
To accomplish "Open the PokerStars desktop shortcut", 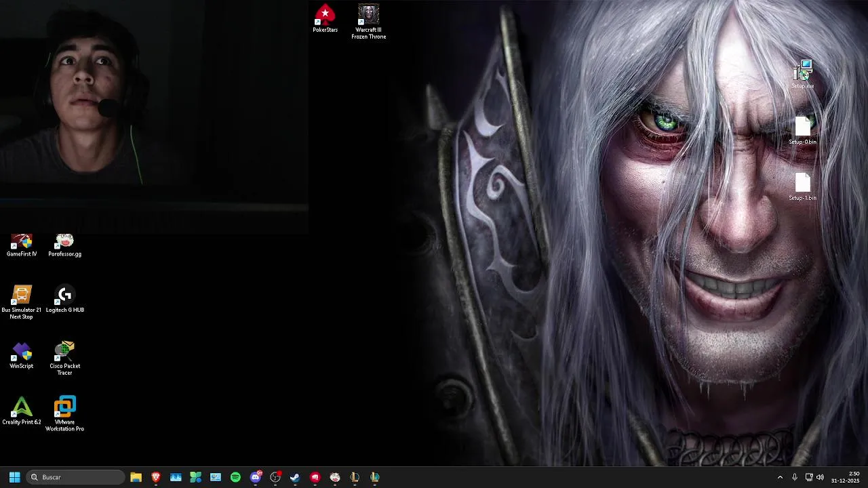I will pyautogui.click(x=325, y=18).
